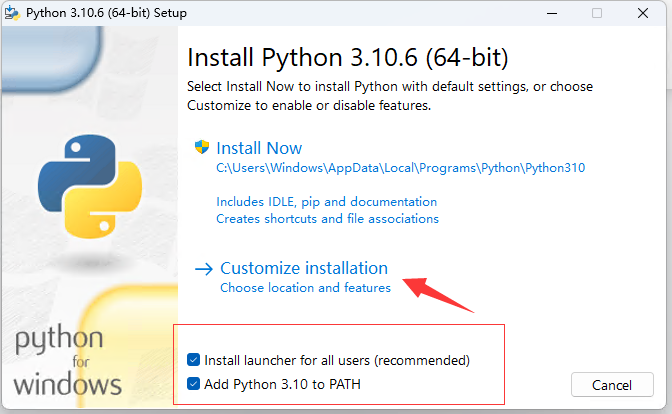
Task: Click "Includes IDLE, pip and documentation" text
Action: coord(326,202)
